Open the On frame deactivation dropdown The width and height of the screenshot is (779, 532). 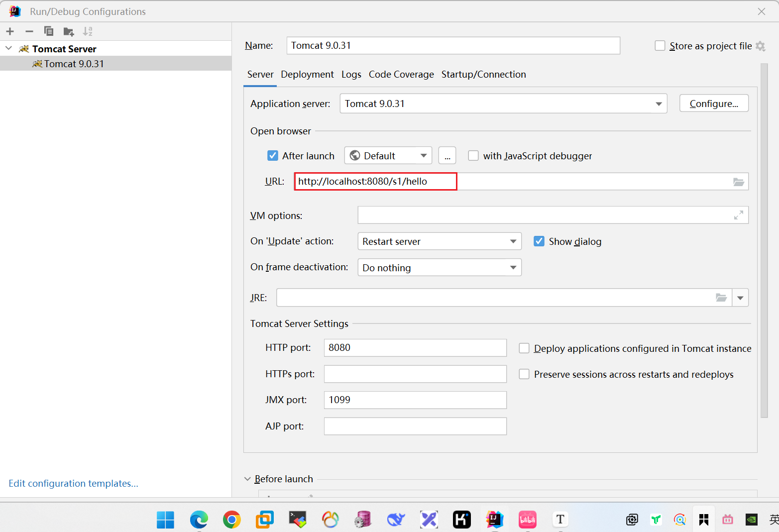coord(440,267)
